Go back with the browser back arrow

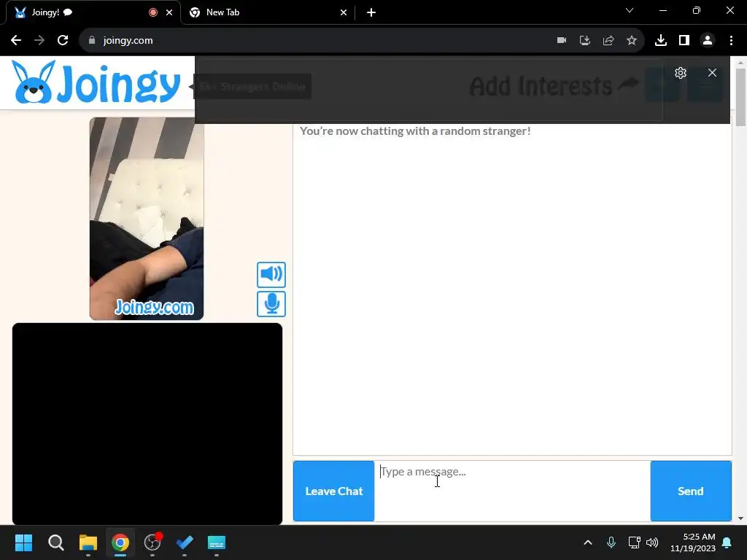tap(16, 41)
